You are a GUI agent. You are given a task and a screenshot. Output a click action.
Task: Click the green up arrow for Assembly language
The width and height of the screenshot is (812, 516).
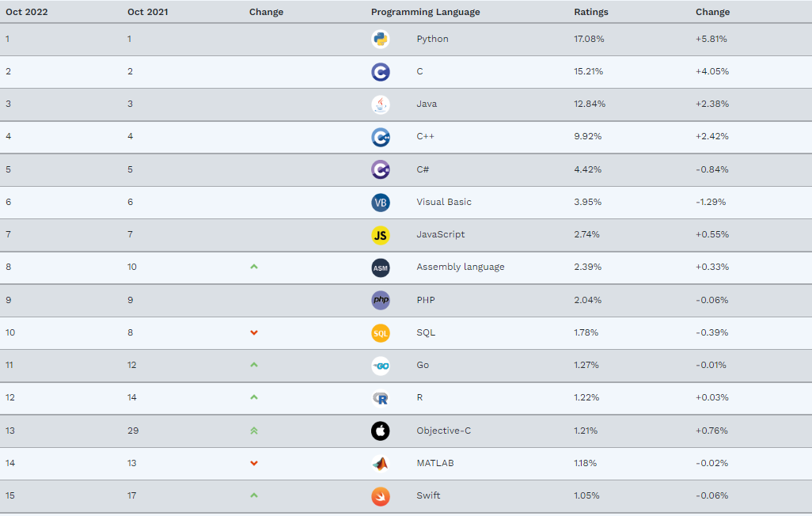click(254, 267)
